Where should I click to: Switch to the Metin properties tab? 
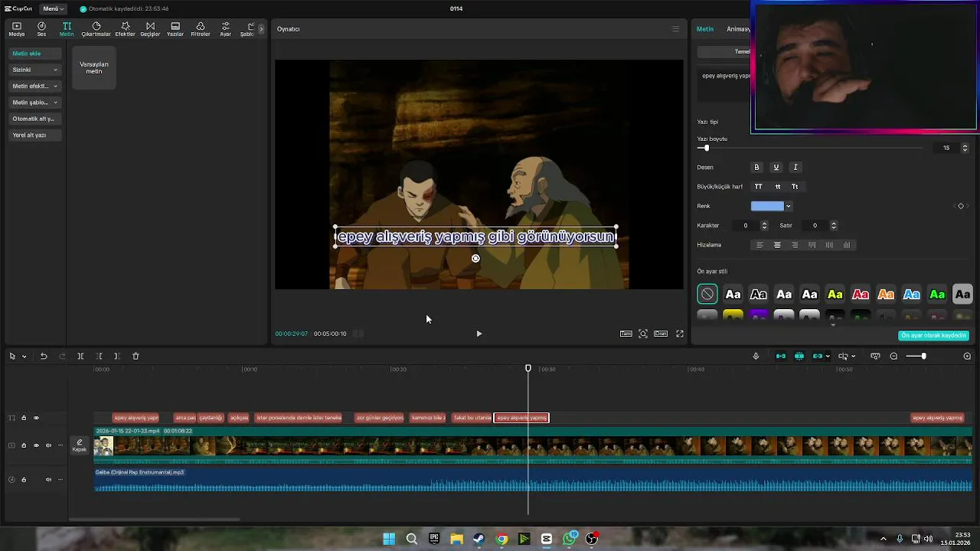click(x=704, y=29)
